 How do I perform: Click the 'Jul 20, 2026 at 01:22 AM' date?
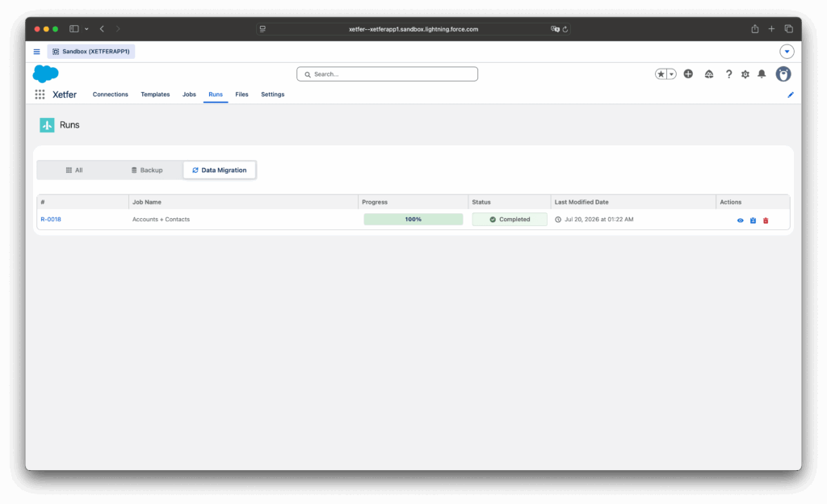tap(598, 220)
